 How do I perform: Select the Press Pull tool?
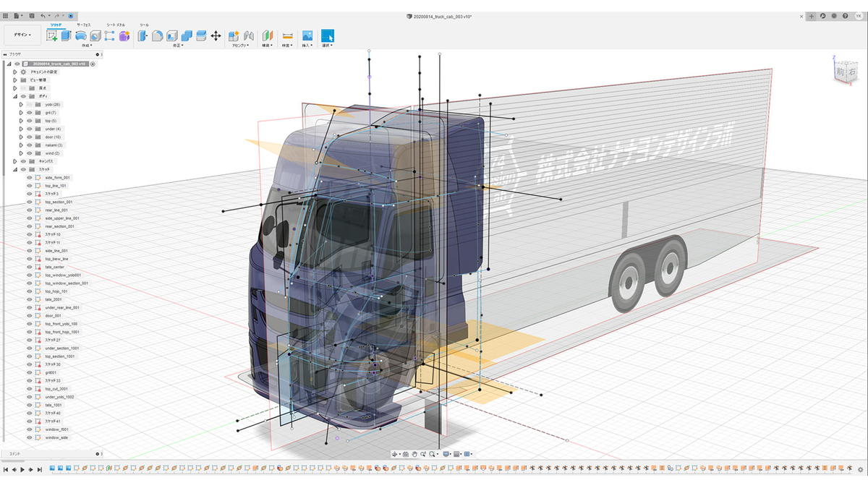click(x=142, y=35)
